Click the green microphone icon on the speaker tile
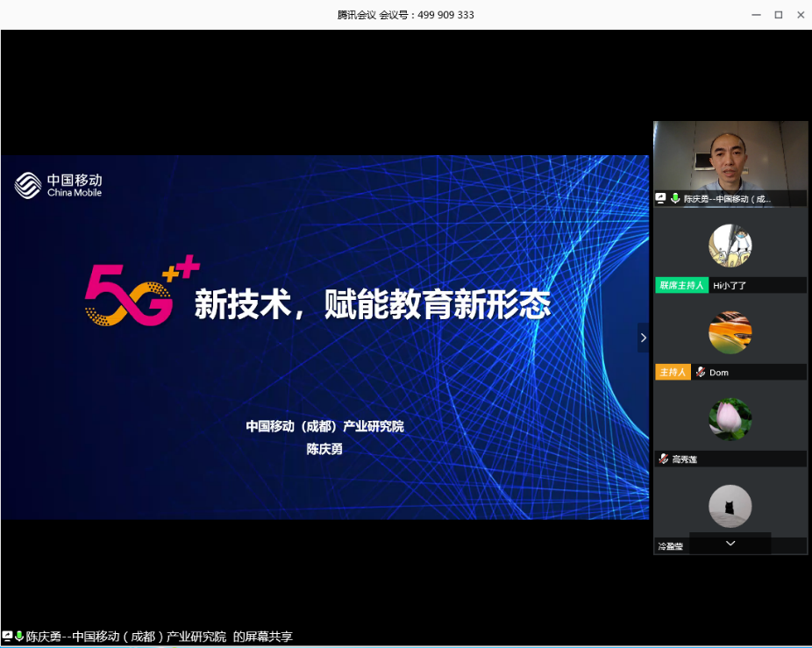This screenshot has height=648, width=812. click(675, 198)
